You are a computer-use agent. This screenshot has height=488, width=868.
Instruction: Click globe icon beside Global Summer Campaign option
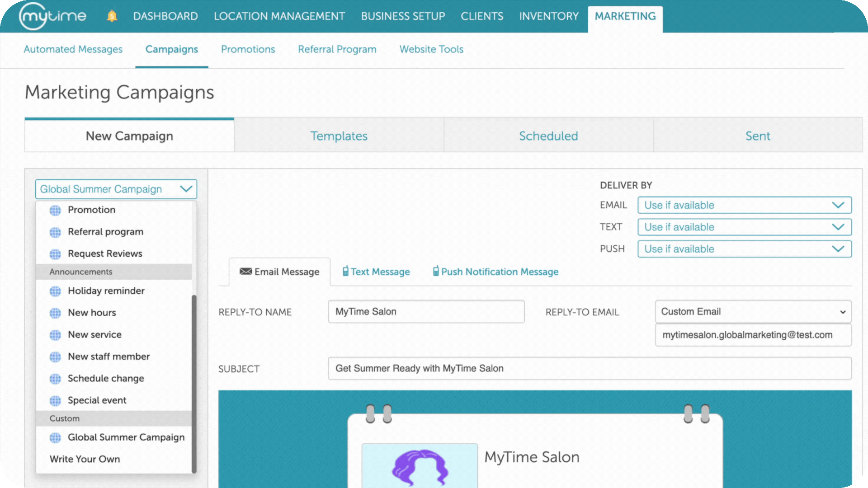[x=55, y=437]
